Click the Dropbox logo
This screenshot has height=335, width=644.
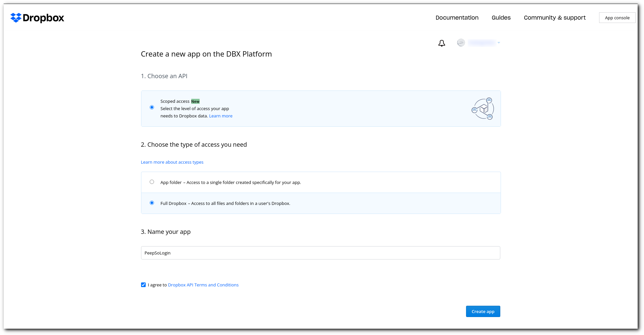[37, 18]
